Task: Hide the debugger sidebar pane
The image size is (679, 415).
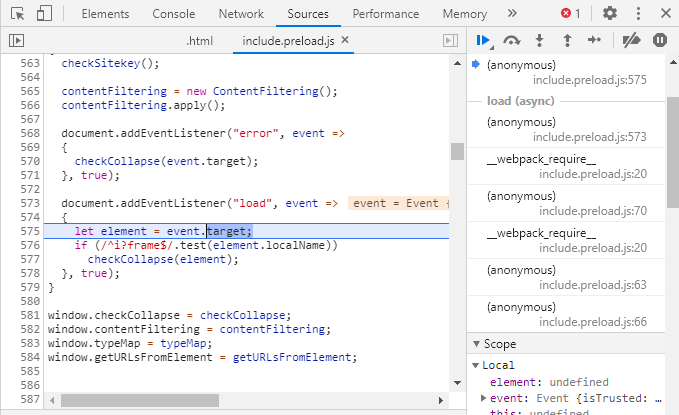Action: click(450, 41)
